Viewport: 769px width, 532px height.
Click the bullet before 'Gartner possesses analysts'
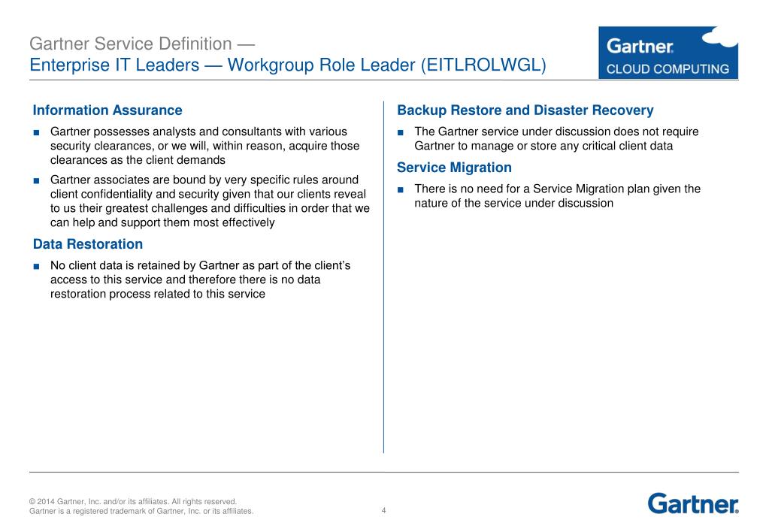pyautogui.click(x=36, y=132)
